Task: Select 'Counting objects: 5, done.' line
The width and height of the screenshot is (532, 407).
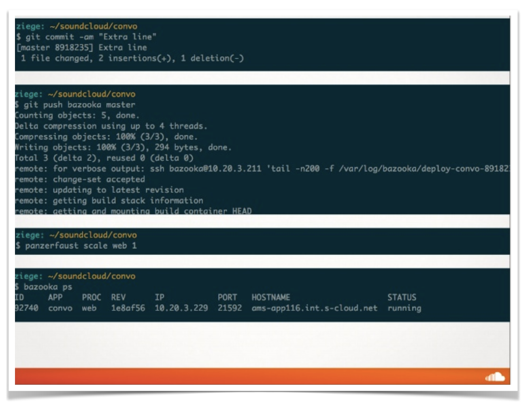Action: point(77,115)
